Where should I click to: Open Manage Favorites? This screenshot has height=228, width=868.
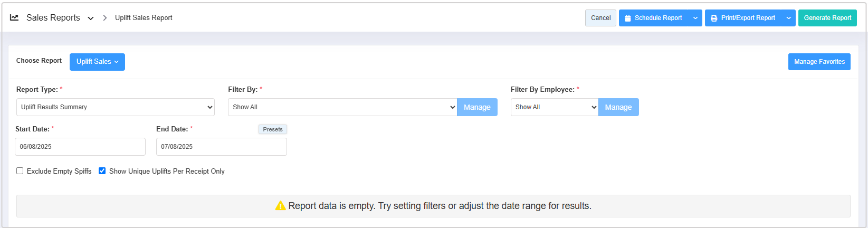[x=819, y=62]
